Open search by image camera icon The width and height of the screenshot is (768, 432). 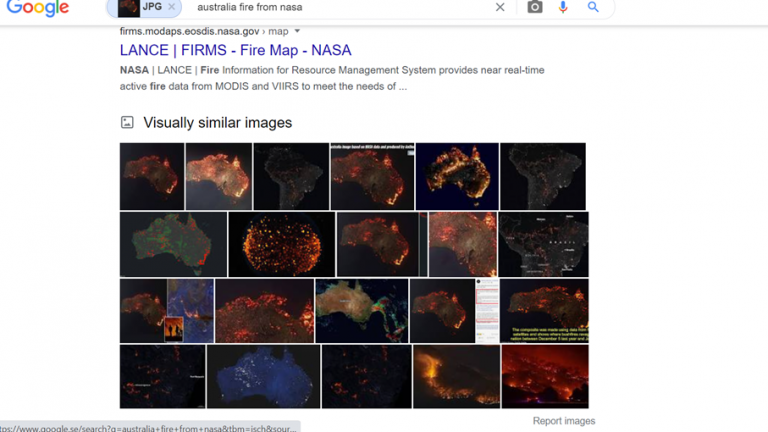tap(534, 7)
